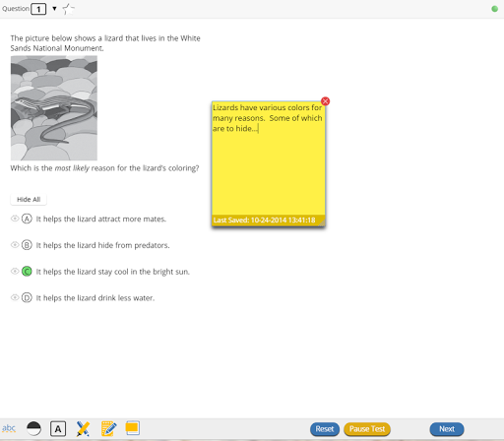Image resolution: width=504 pixels, height=441 pixels.
Task: Open the abc spell check tool
Action: click(9, 428)
